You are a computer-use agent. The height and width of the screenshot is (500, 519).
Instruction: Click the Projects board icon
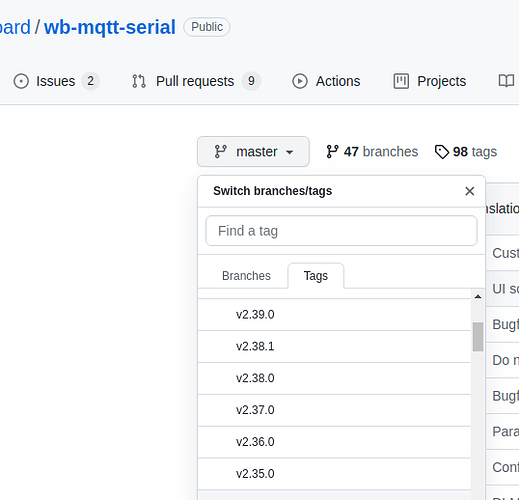click(x=401, y=81)
